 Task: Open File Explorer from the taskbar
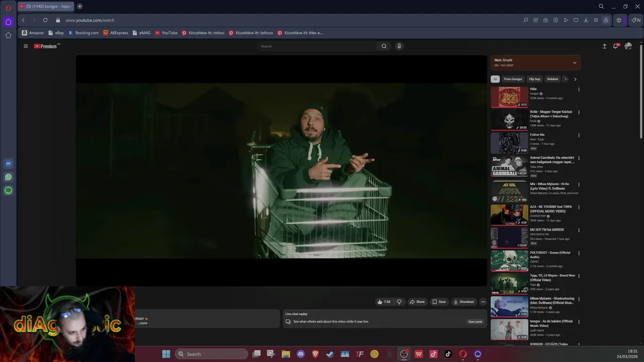point(286,354)
